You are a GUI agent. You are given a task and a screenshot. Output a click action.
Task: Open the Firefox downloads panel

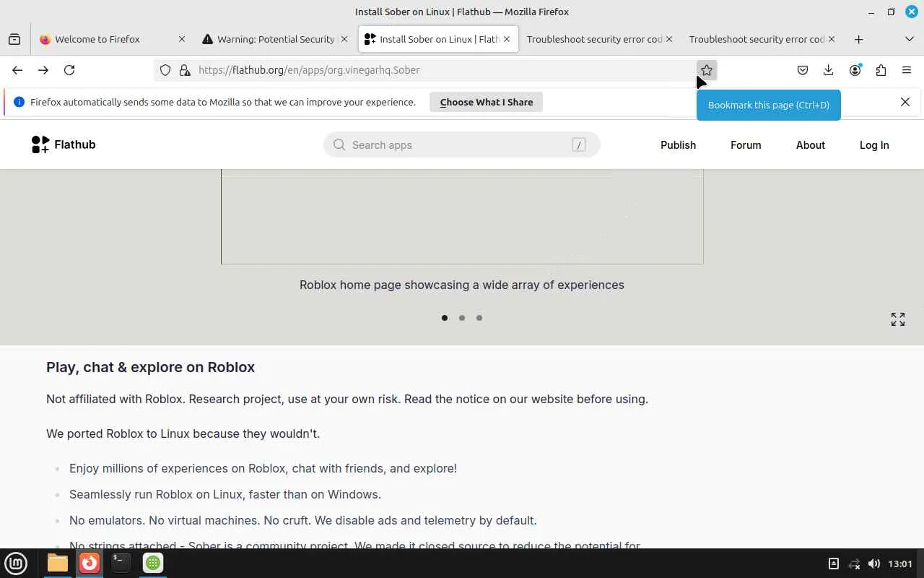(x=829, y=70)
